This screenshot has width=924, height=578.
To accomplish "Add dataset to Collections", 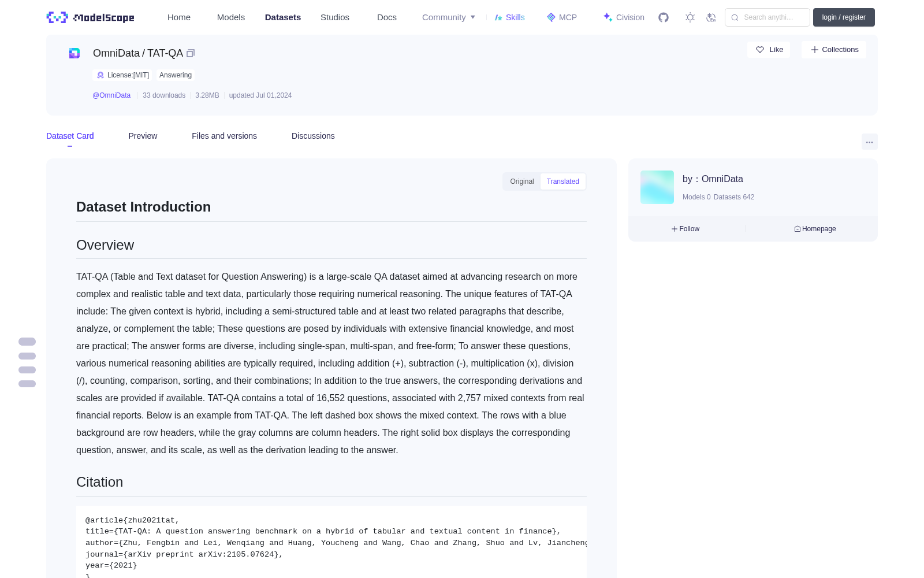I will (x=834, y=50).
